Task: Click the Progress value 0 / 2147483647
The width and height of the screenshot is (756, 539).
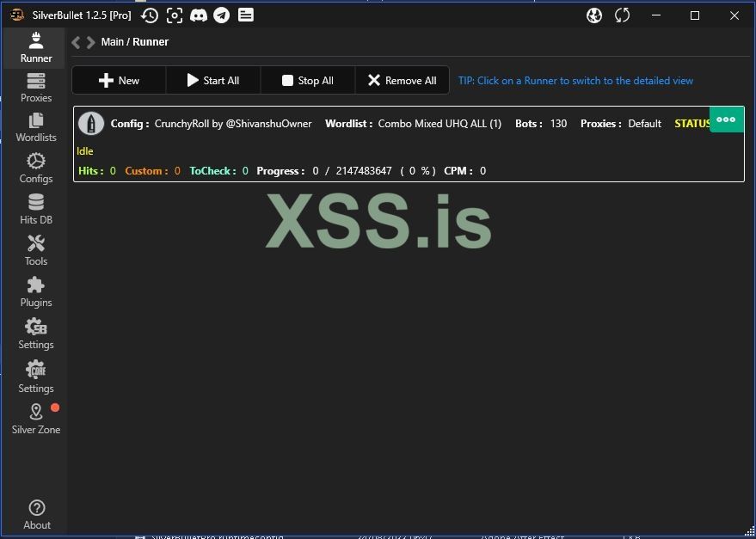Action: (x=352, y=171)
